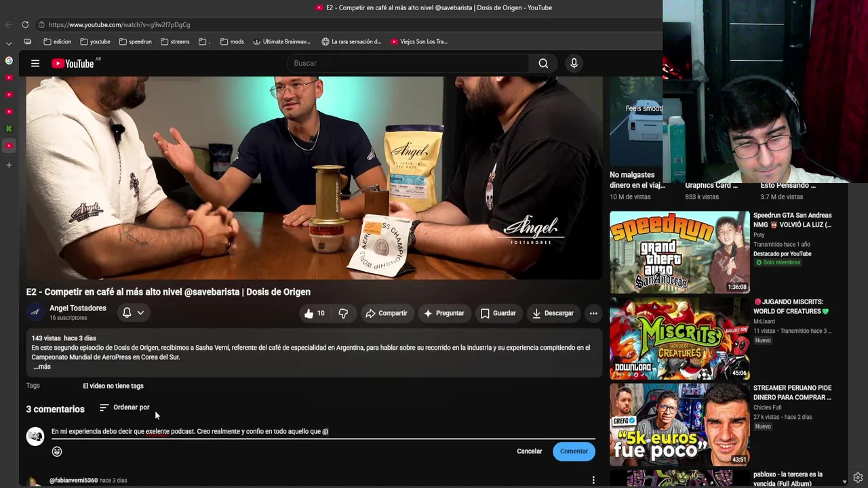Open the unnamed dot bookmarks folder
Screen dimensions: 868x488
coord(204,41)
